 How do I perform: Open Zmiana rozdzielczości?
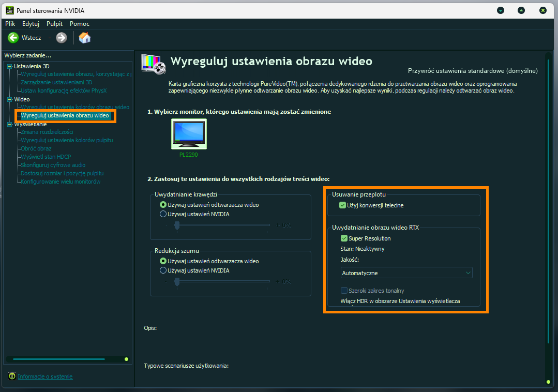(x=47, y=132)
